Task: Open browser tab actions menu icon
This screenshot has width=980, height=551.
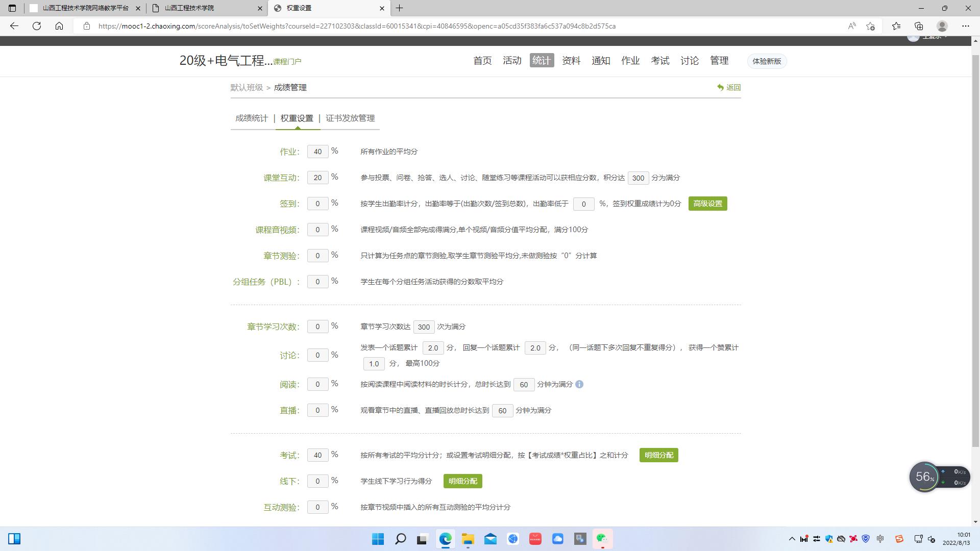Action: [x=12, y=8]
